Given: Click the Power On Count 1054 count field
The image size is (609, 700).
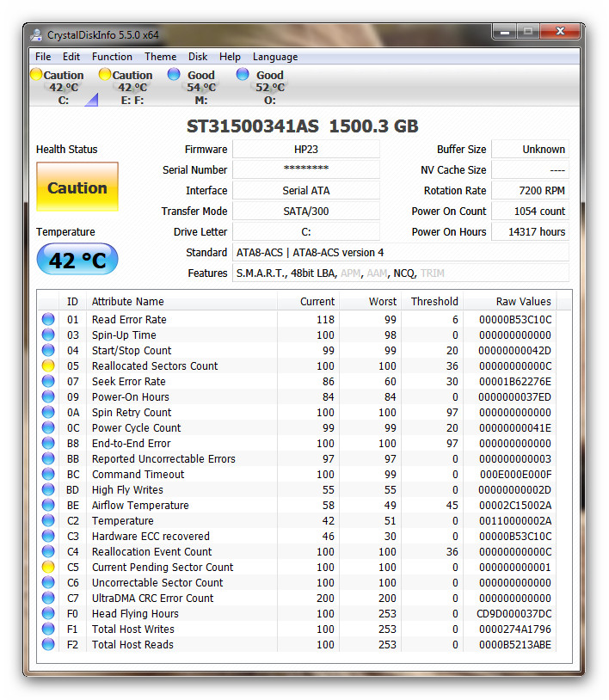Looking at the screenshot, I should 530,211.
